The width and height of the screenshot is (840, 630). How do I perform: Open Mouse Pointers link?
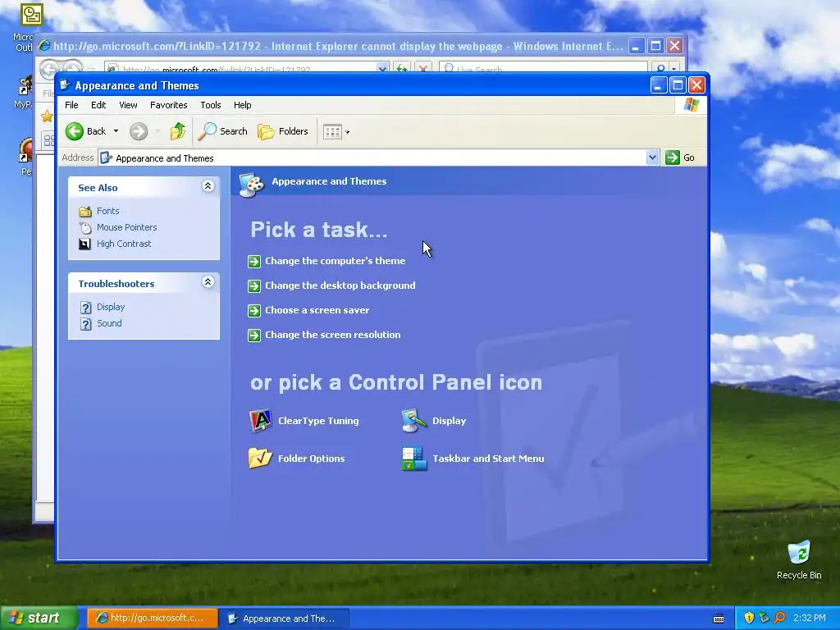tap(127, 227)
